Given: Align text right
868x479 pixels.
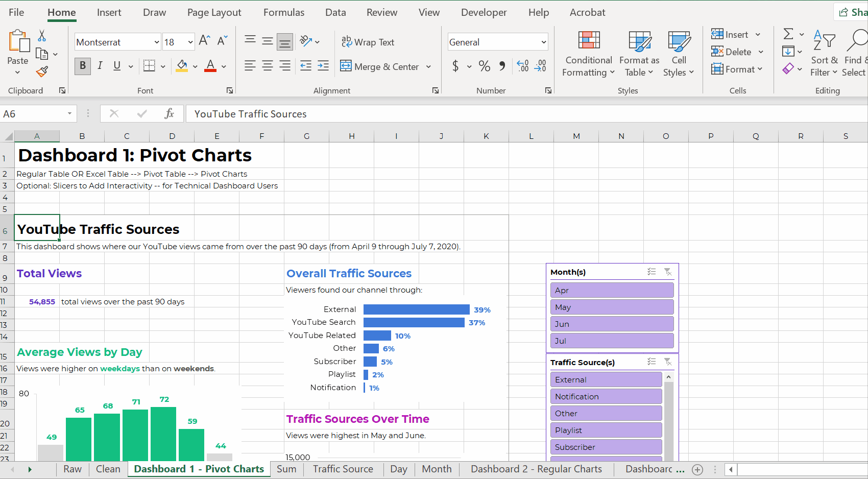Looking at the screenshot, I should (285, 66).
